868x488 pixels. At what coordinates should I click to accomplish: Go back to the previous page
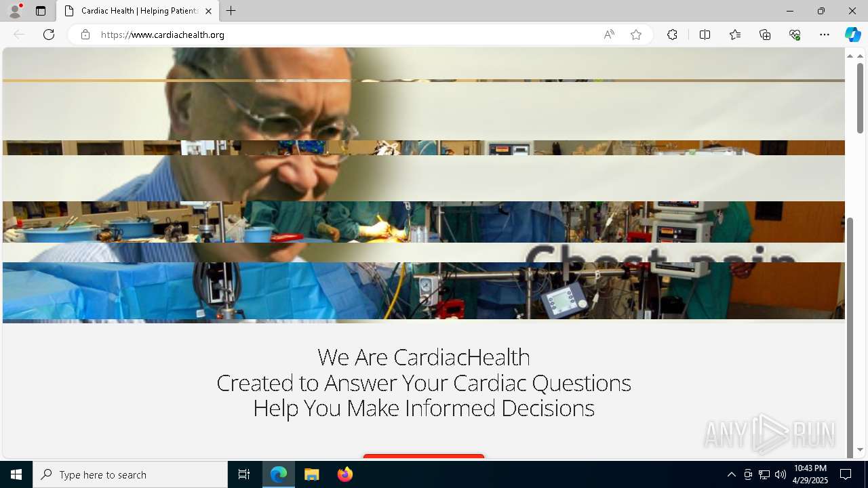click(19, 35)
